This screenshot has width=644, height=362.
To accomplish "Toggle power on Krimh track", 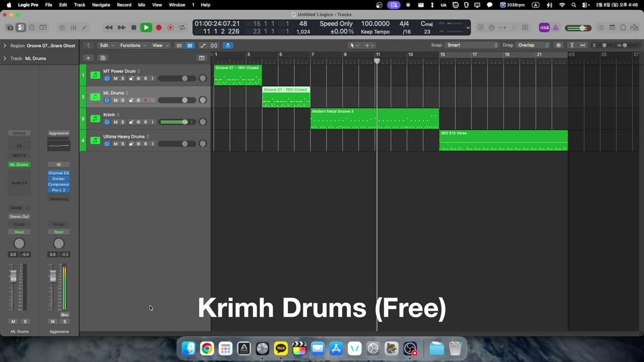I will click(107, 122).
